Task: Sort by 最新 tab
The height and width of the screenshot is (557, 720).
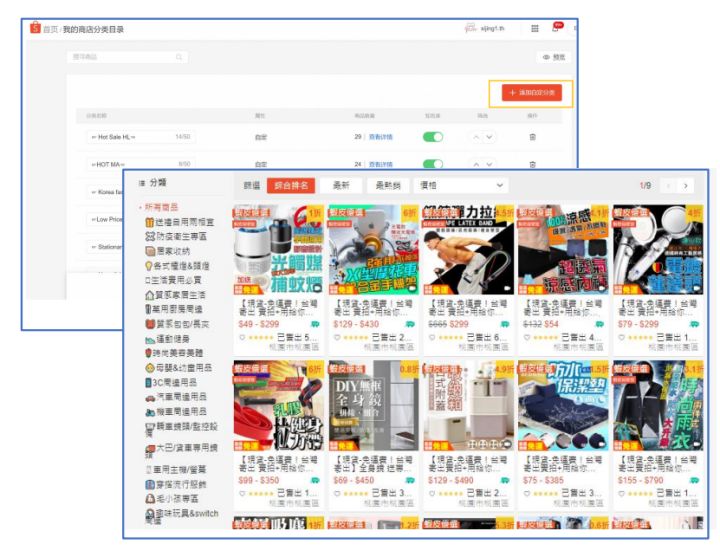Action: (x=341, y=186)
